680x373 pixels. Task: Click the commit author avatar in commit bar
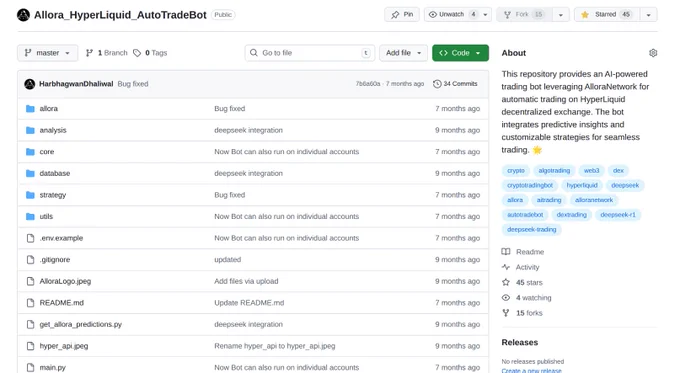[30, 84]
